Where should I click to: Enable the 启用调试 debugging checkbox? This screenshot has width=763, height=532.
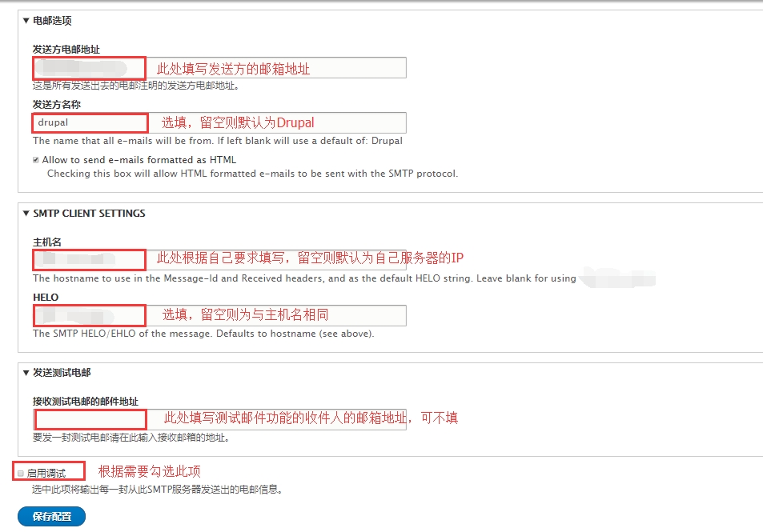[x=21, y=473]
